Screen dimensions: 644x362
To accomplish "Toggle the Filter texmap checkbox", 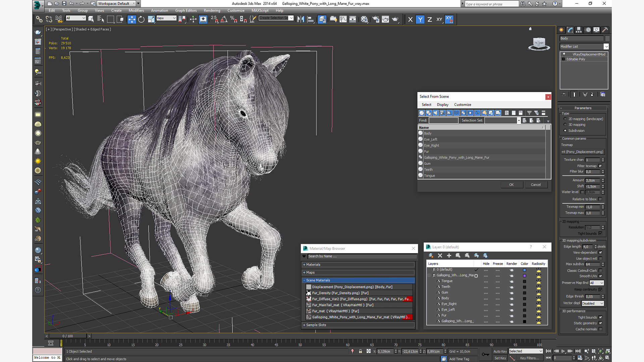I will (x=600, y=166).
